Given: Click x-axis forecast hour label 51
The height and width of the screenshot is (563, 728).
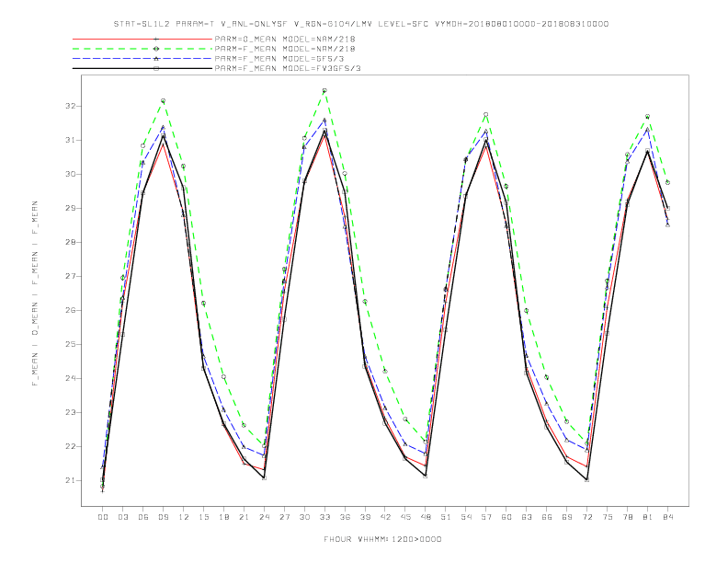Looking at the screenshot, I should point(446,517).
